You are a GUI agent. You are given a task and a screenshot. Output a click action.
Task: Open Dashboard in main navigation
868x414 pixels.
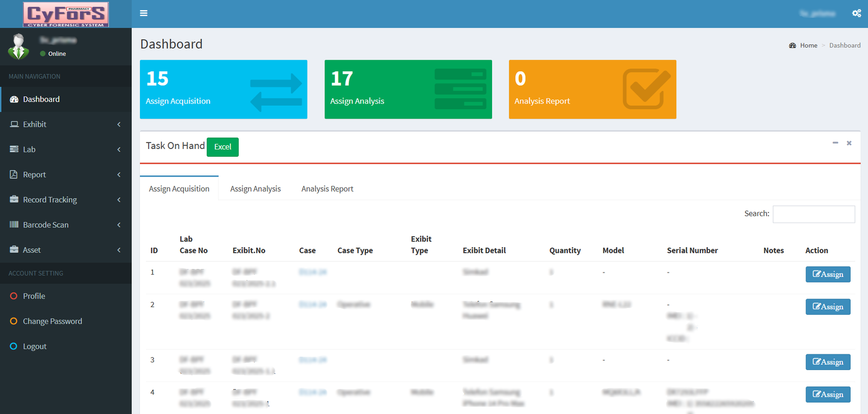[x=66, y=99]
